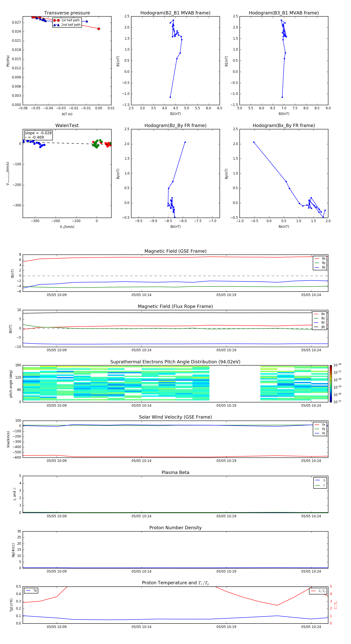Select the "Magnetic Field (Flux Rope Frame)" title

[175, 307]
